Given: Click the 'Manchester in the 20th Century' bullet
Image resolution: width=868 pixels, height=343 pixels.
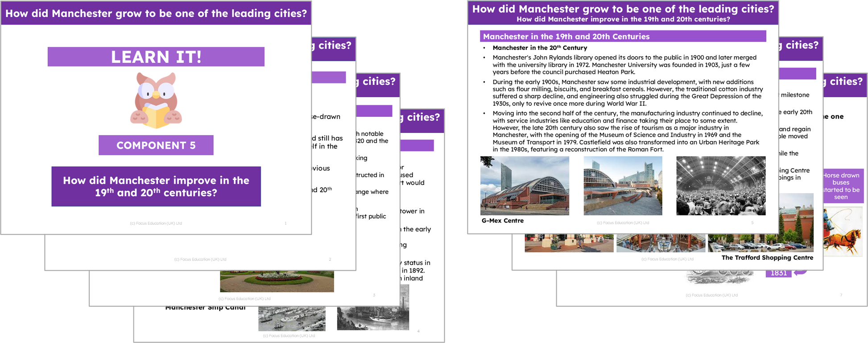Looking at the screenshot, I should 540,48.
